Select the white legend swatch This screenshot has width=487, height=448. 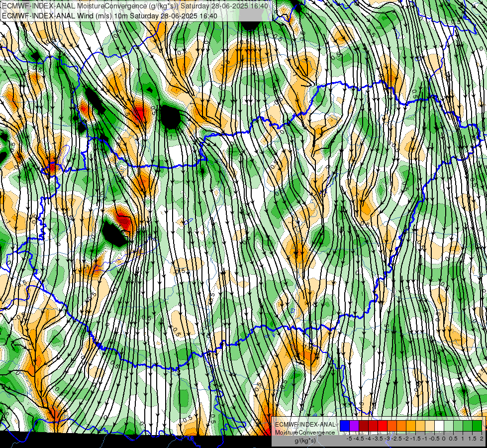(x=439, y=426)
